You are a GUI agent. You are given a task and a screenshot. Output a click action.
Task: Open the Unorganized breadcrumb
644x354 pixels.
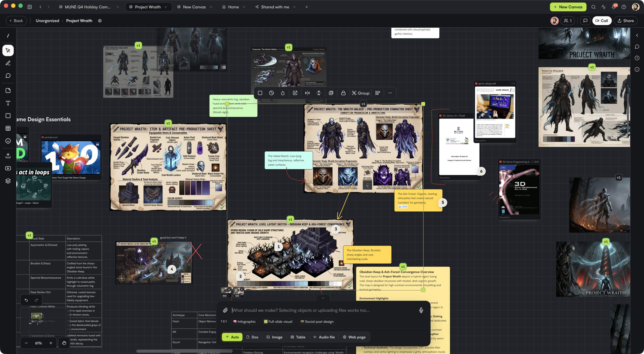point(47,21)
